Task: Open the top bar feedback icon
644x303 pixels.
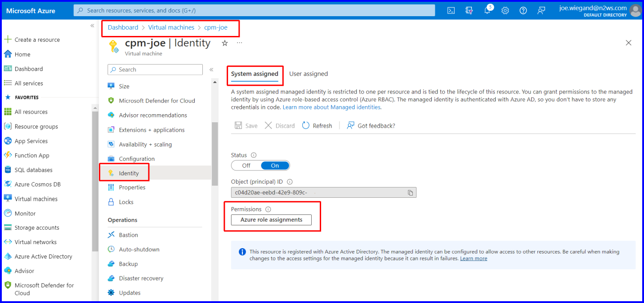Action: [541, 10]
